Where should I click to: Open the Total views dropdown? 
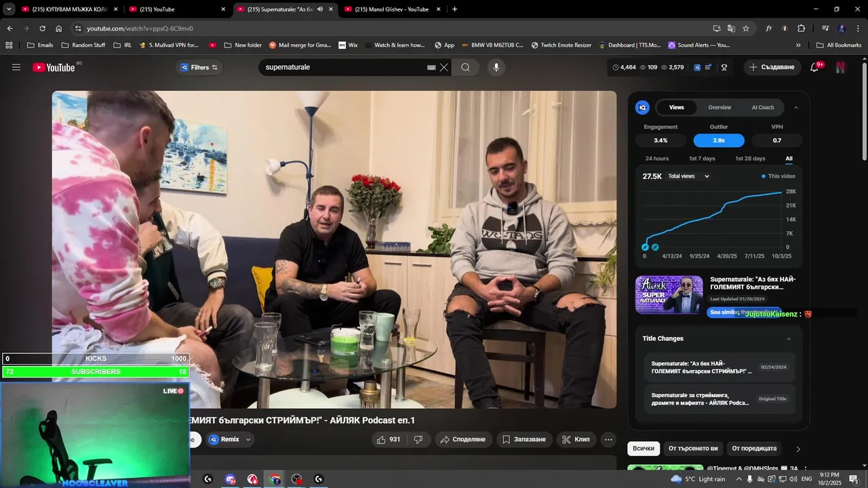689,176
